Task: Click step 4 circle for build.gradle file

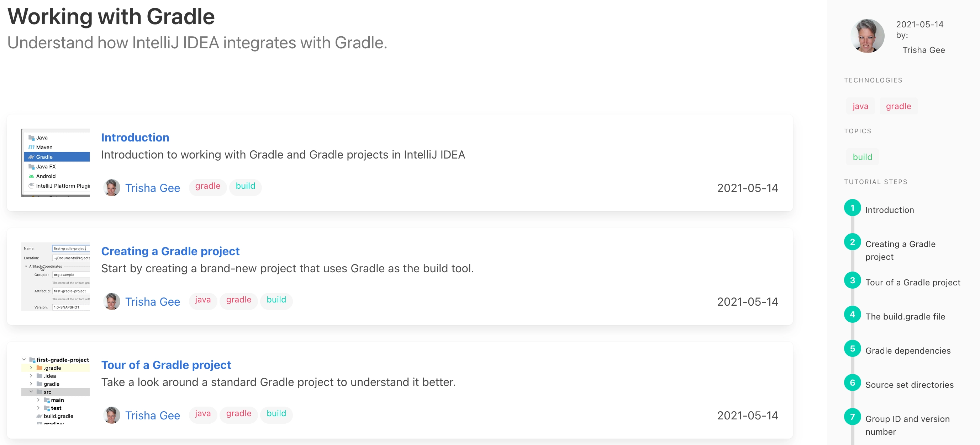Action: pyautogui.click(x=852, y=314)
